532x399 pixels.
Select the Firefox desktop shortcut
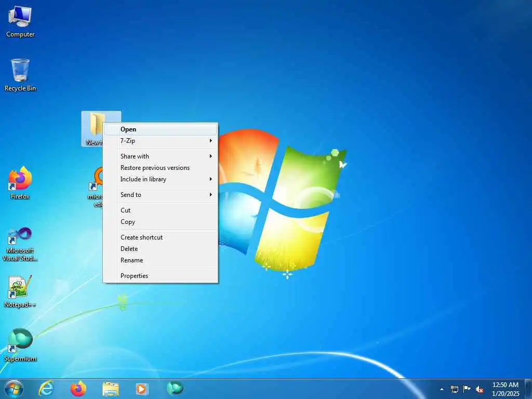[20, 183]
